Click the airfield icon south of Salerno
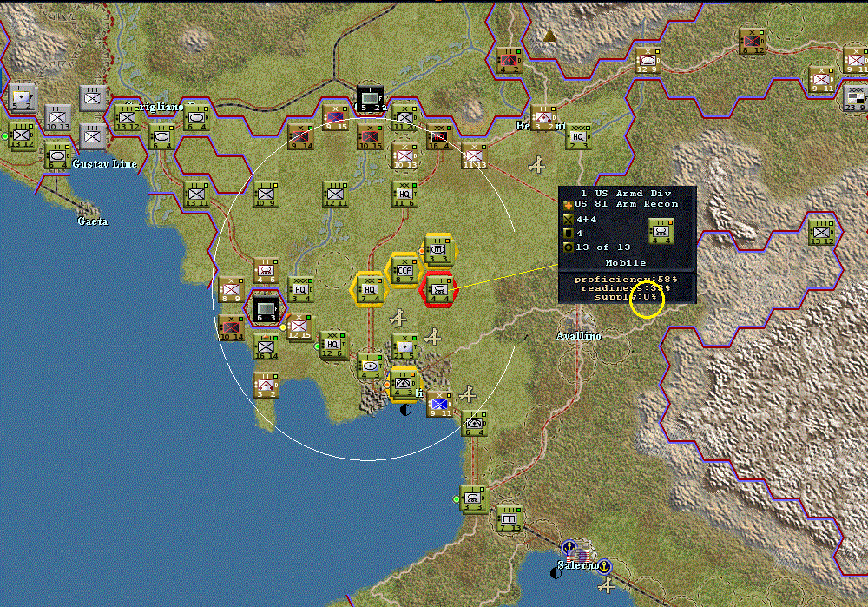 pos(608,584)
